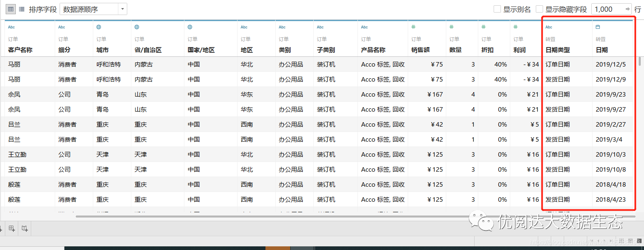This screenshot has width=644, height=250.
Task: Click the row count field showing 1,000
Action: click(x=607, y=9)
